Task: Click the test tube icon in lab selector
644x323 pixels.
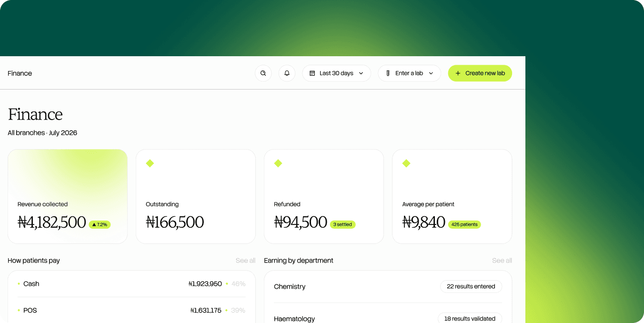Action: tap(388, 73)
